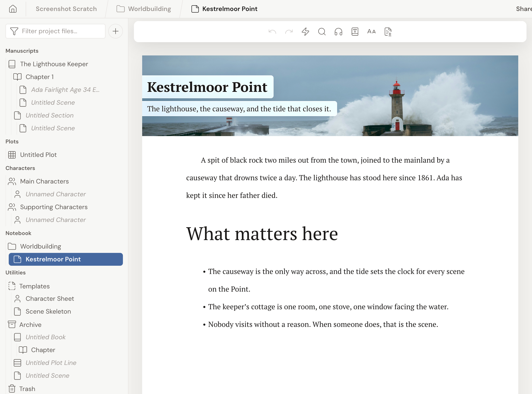Click the lighthouse subtitle text on banner
532x394 pixels.
pos(239,109)
